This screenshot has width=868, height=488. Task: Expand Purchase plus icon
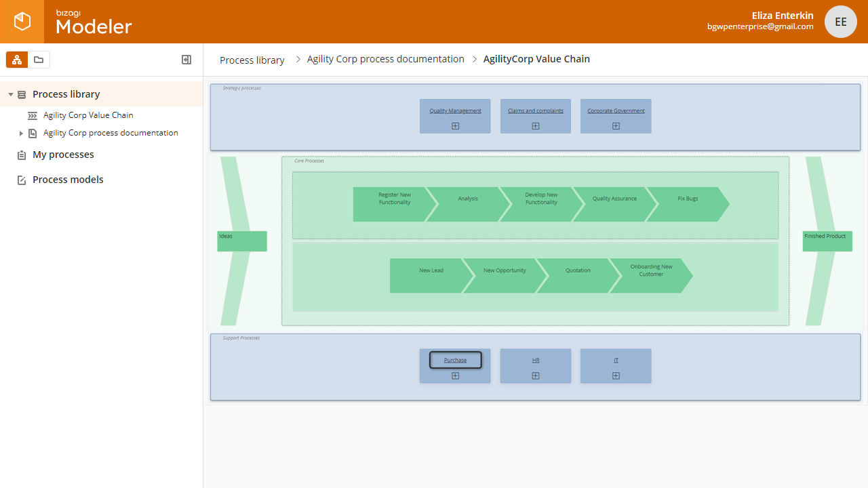(x=456, y=375)
